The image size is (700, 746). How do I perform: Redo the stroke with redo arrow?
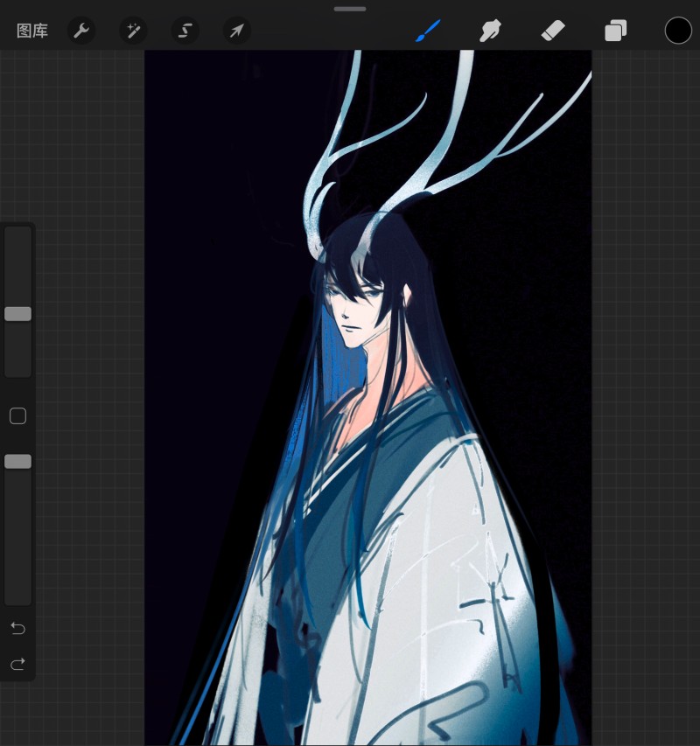point(18,664)
